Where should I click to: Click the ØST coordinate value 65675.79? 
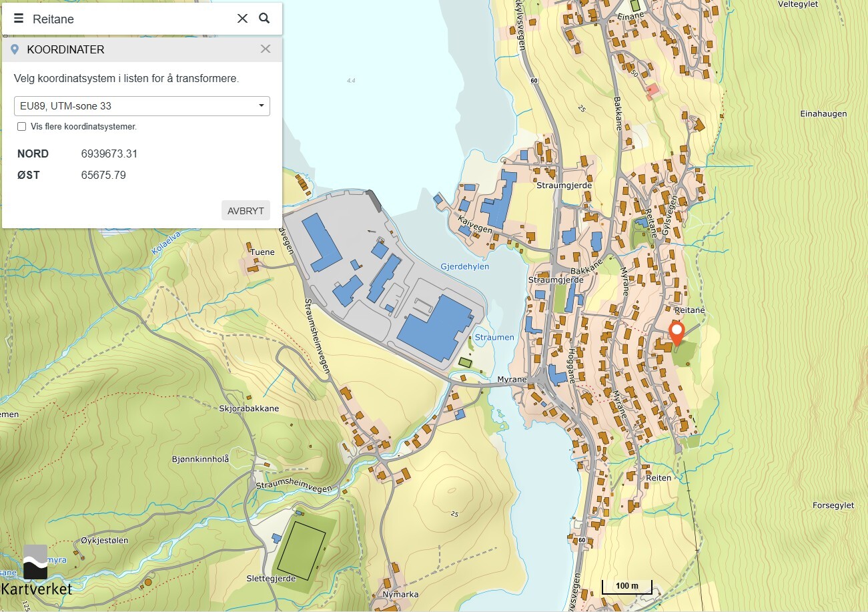point(103,176)
